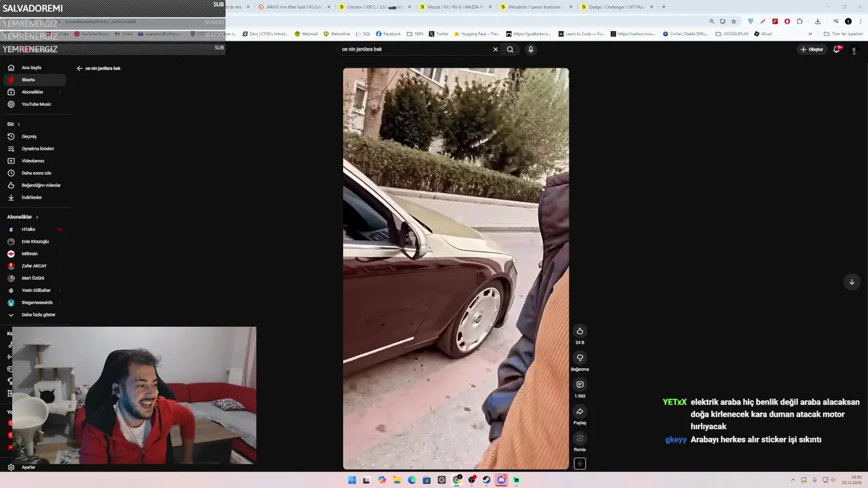Open Webmail bookmark
The width and height of the screenshot is (868, 488).
[x=307, y=34]
